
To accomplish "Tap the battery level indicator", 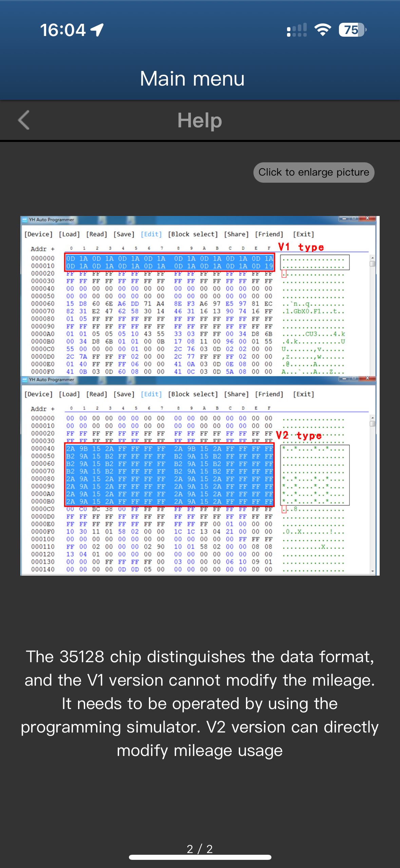I will click(352, 30).
